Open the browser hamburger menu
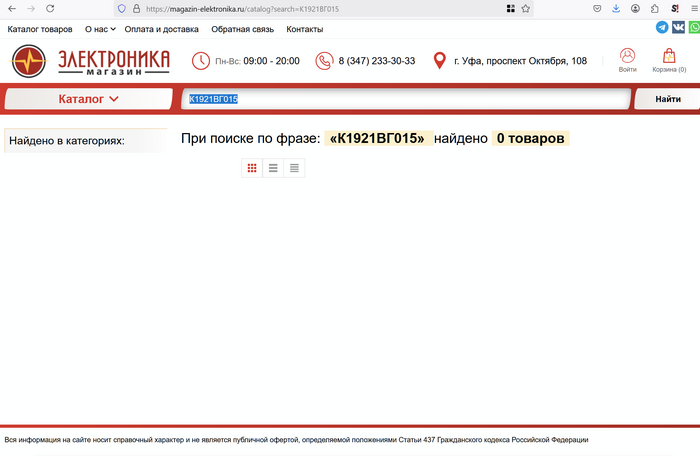This screenshot has width=700, height=456. coord(695,8)
